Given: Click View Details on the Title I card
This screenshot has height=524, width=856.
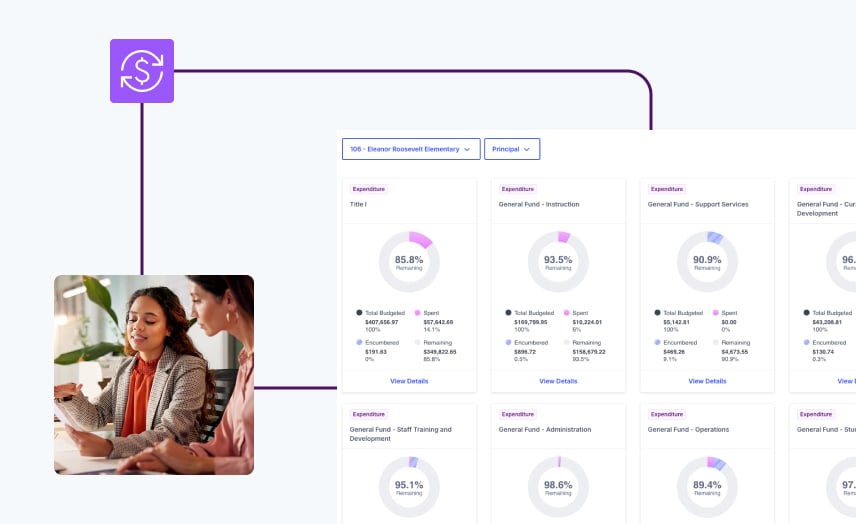Looking at the screenshot, I should coord(409,381).
